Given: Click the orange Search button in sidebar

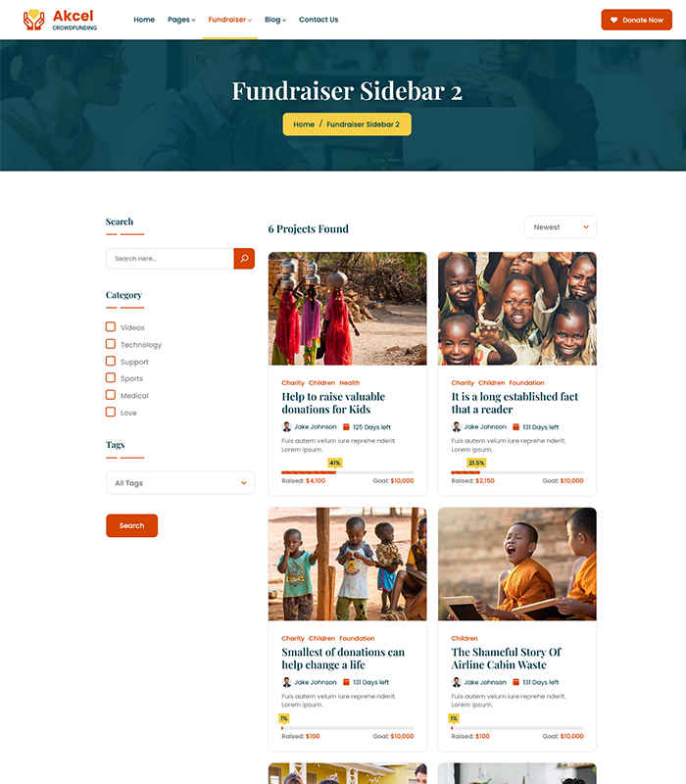Looking at the screenshot, I should [x=131, y=525].
